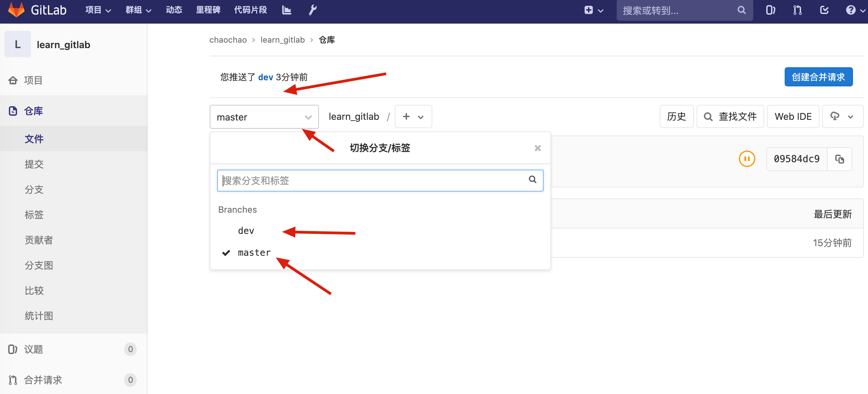This screenshot has width=868, height=394.
Task: Click the search magnifier in top bar
Action: [741, 10]
